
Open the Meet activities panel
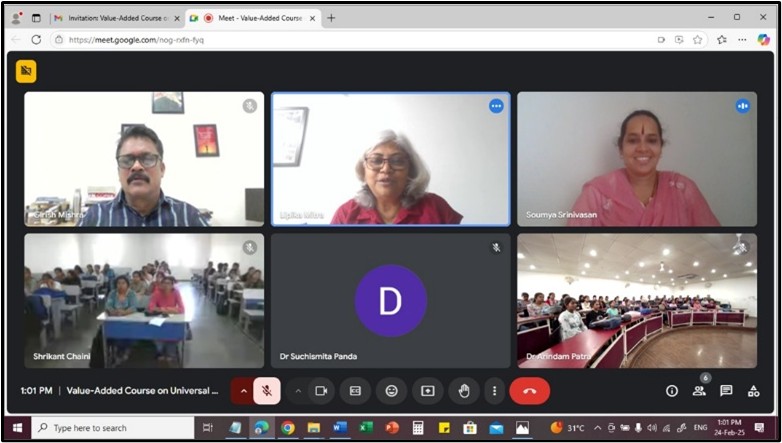pos(753,391)
